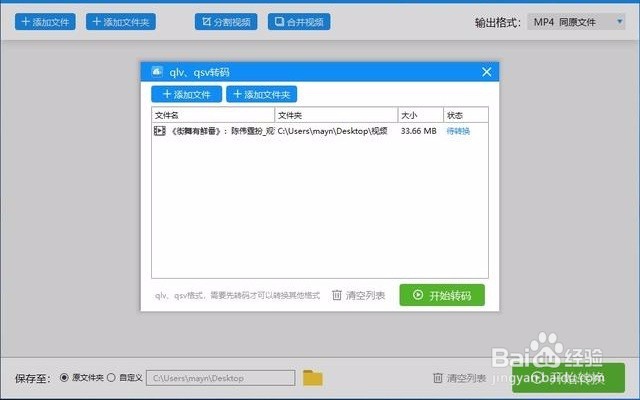
Task: Open the Split Video (分割视频) tool
Action: [226, 22]
